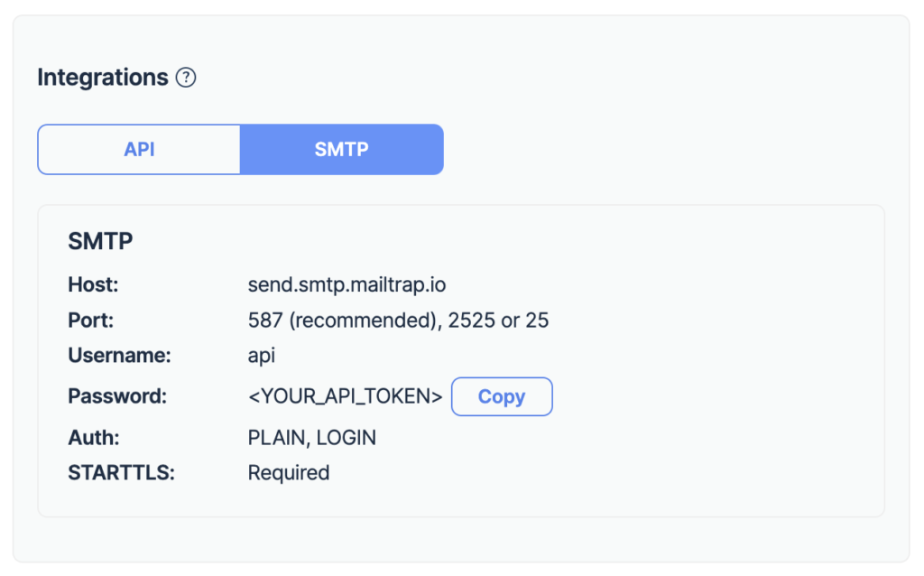The width and height of the screenshot is (924, 576).
Task: Select the Username value api
Action: pos(261,356)
